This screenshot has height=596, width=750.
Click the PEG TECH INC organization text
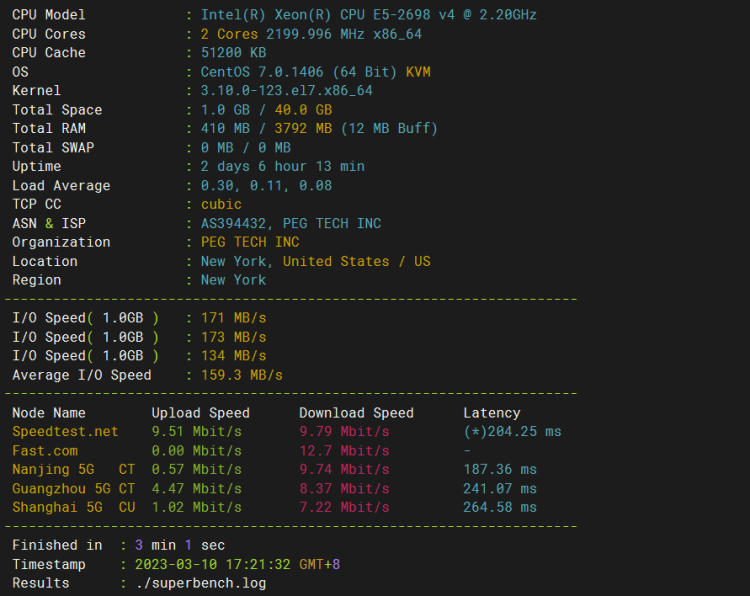point(250,242)
